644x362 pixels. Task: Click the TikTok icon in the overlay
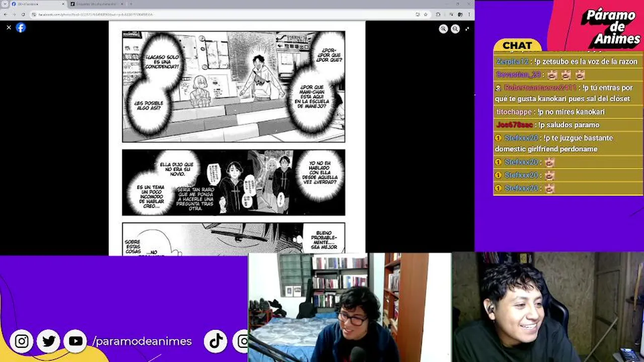[216, 341]
